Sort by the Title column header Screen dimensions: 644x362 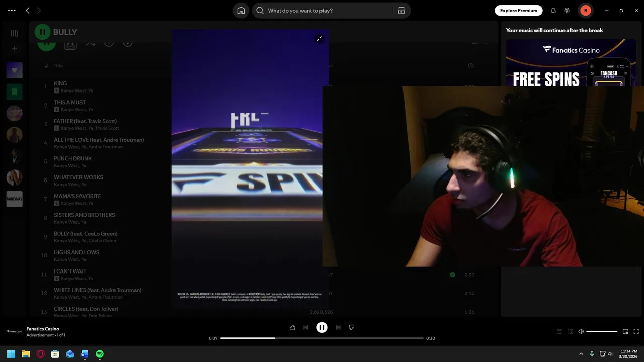pyautogui.click(x=58, y=66)
